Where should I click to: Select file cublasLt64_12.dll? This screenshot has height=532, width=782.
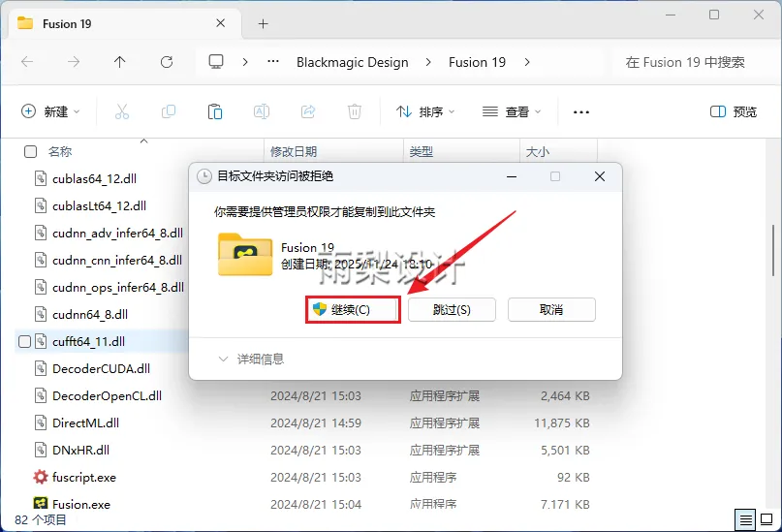pyautogui.click(x=99, y=205)
